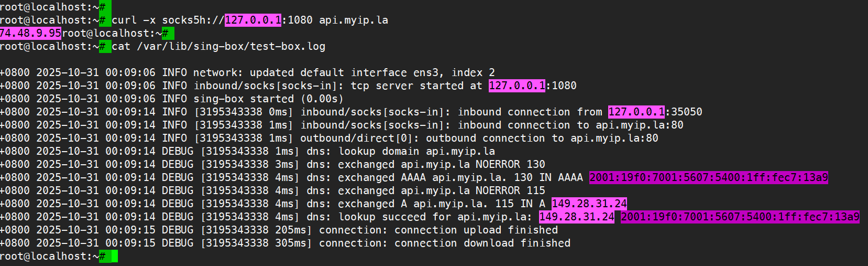Click 149.28.31.24 in 'lookup succeed' line
The height and width of the screenshot is (266, 868).
(x=576, y=217)
